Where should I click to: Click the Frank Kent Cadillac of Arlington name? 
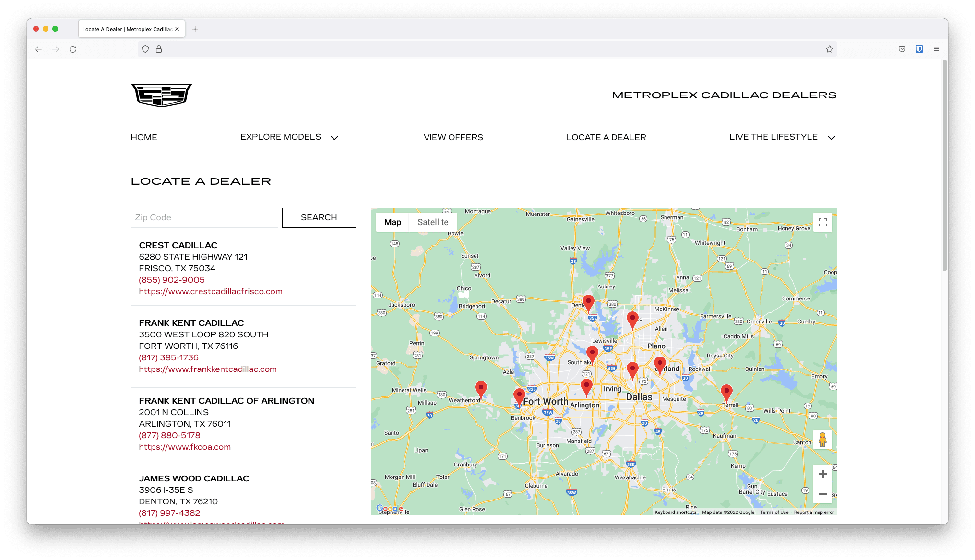[226, 401]
